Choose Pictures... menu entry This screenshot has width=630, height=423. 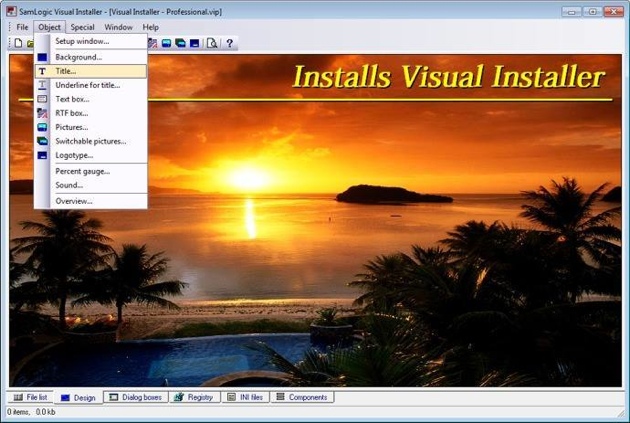pyautogui.click(x=91, y=127)
